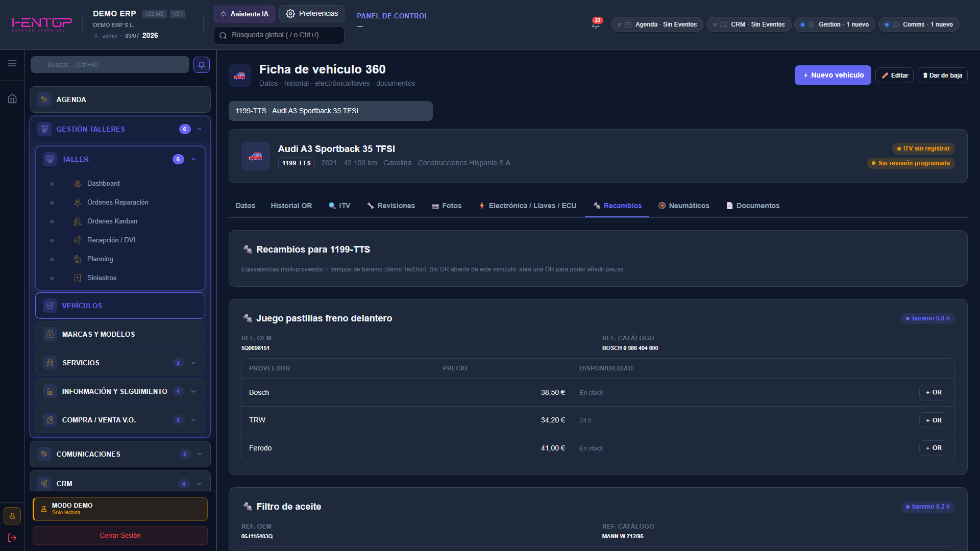Viewport: 980px width, 551px height.
Task: Click the MODO DEMO Solo lectura banner
Action: pos(120,509)
